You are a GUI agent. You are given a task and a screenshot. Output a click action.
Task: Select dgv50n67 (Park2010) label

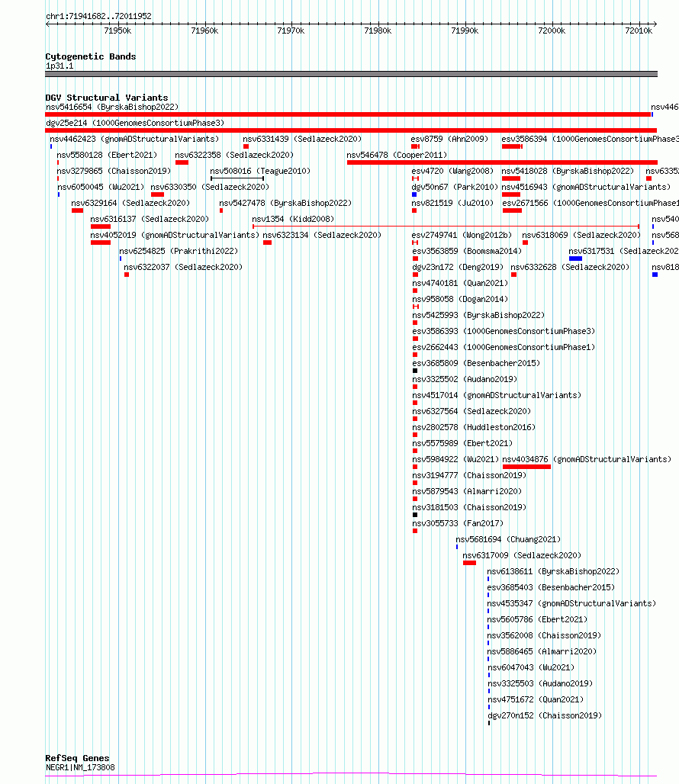[x=455, y=187]
